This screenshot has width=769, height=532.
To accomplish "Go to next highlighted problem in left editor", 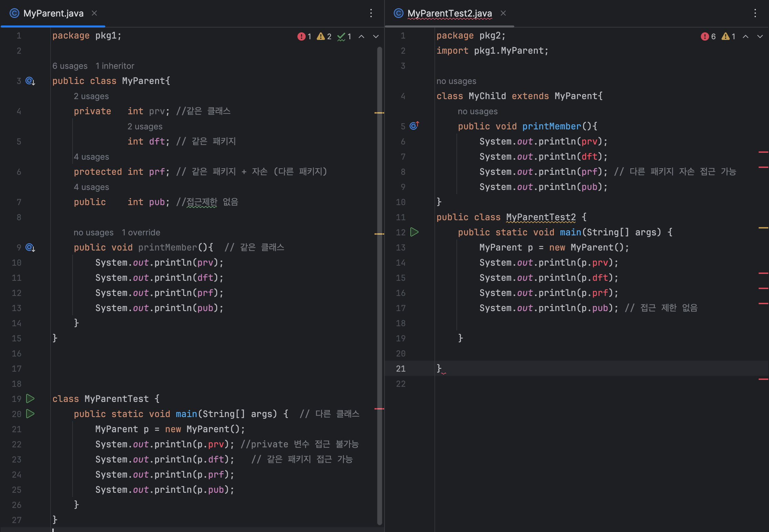I will point(376,36).
